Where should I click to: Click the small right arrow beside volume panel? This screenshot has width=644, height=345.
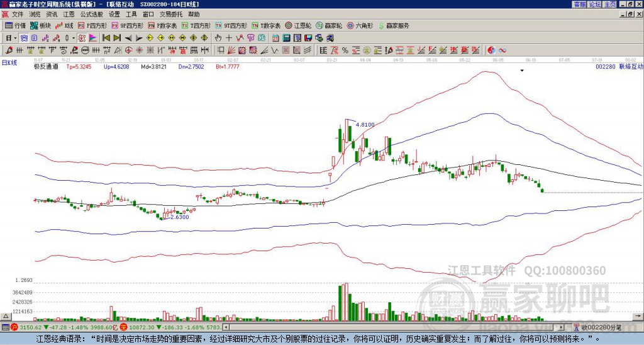coord(638,316)
